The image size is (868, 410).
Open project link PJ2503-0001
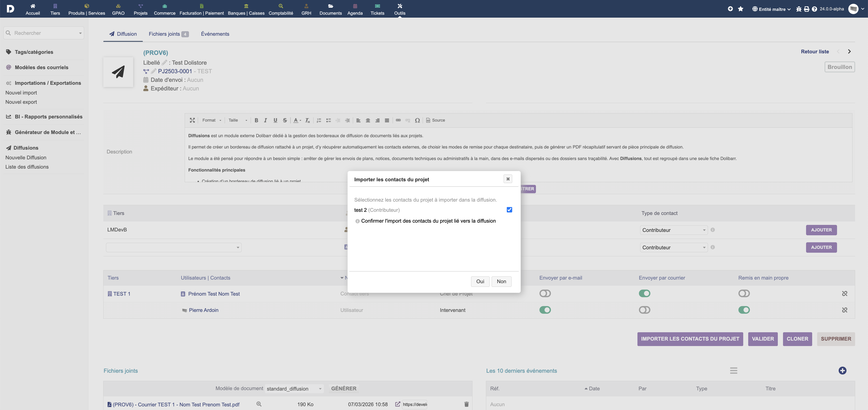click(175, 71)
